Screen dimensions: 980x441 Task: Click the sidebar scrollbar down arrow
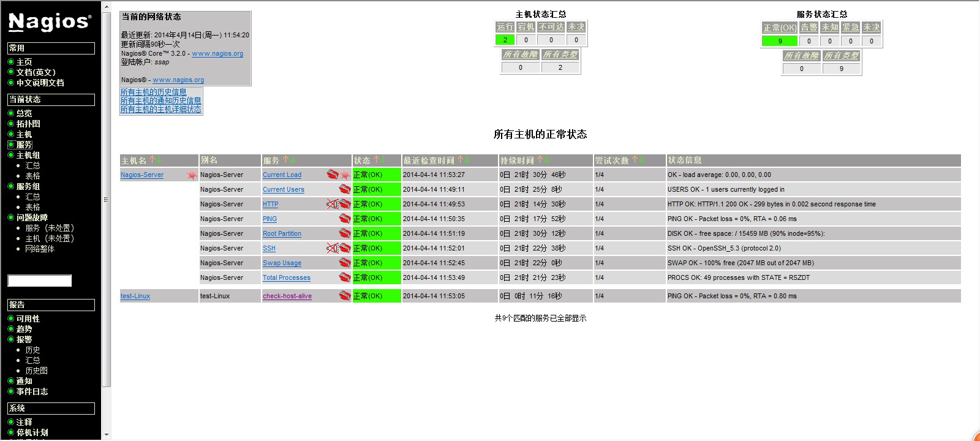106,434
